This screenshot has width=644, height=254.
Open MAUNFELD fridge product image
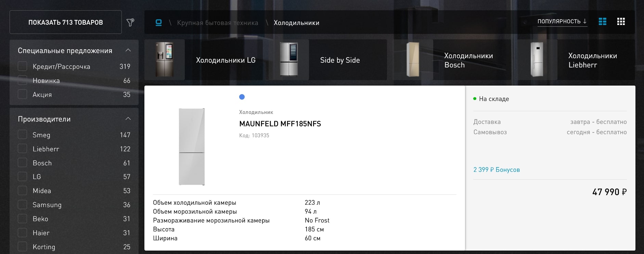click(x=192, y=147)
